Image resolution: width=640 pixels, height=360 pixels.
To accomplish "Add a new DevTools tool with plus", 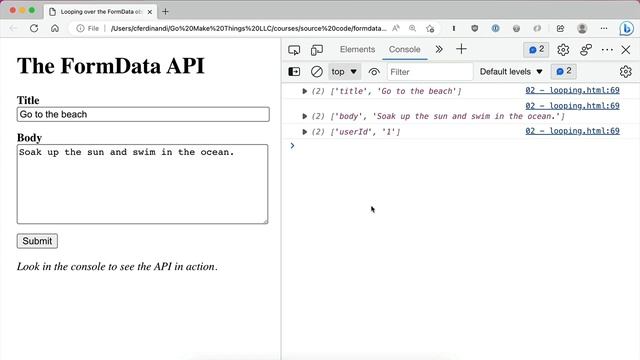I will (x=461, y=49).
